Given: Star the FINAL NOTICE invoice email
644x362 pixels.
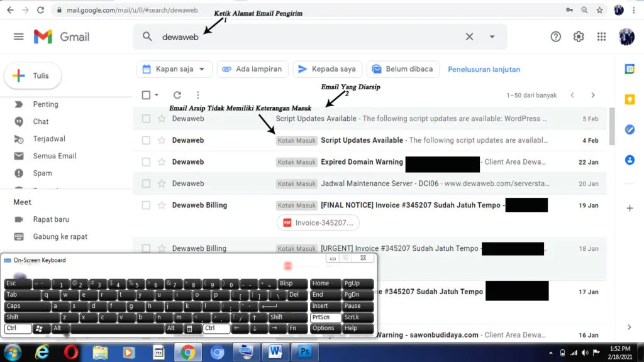Looking at the screenshot, I should click(x=162, y=206).
